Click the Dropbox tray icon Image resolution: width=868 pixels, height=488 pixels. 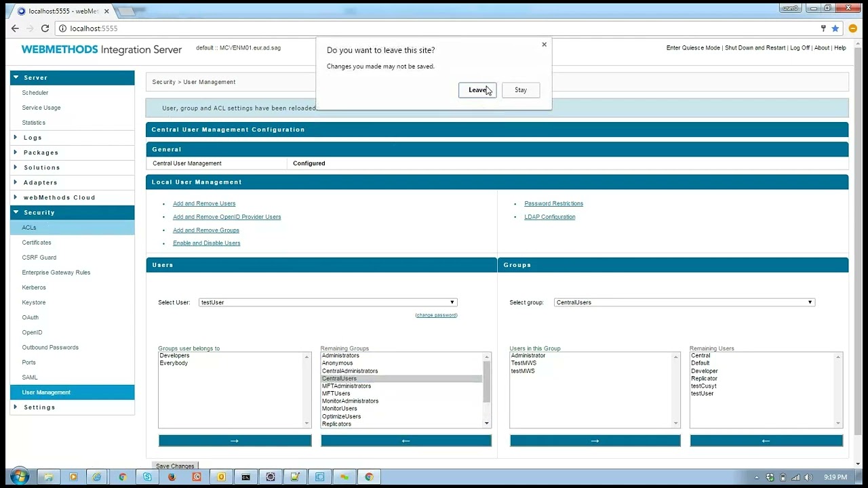click(x=770, y=477)
